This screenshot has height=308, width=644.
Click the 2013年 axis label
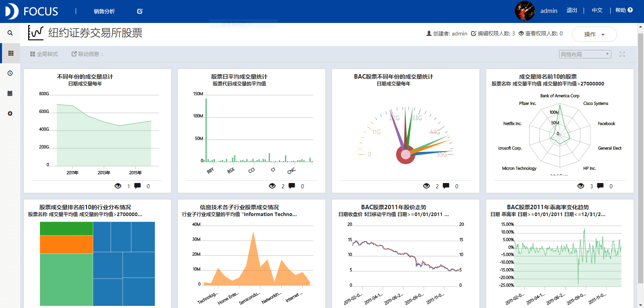coord(104,173)
